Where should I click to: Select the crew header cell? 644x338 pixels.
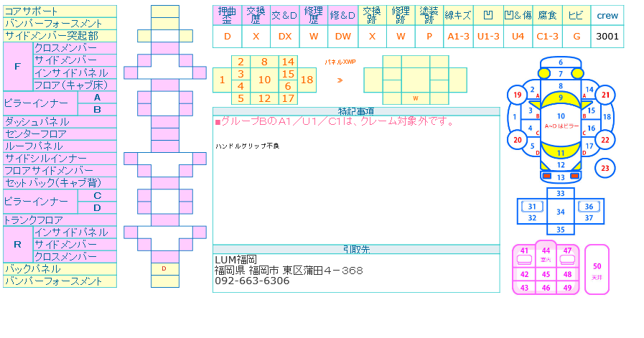tap(607, 15)
